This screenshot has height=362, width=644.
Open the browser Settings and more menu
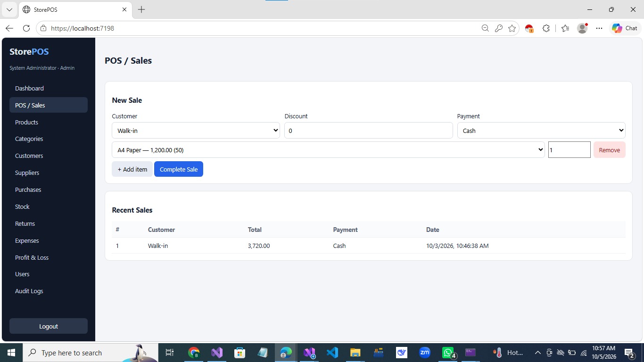click(599, 28)
